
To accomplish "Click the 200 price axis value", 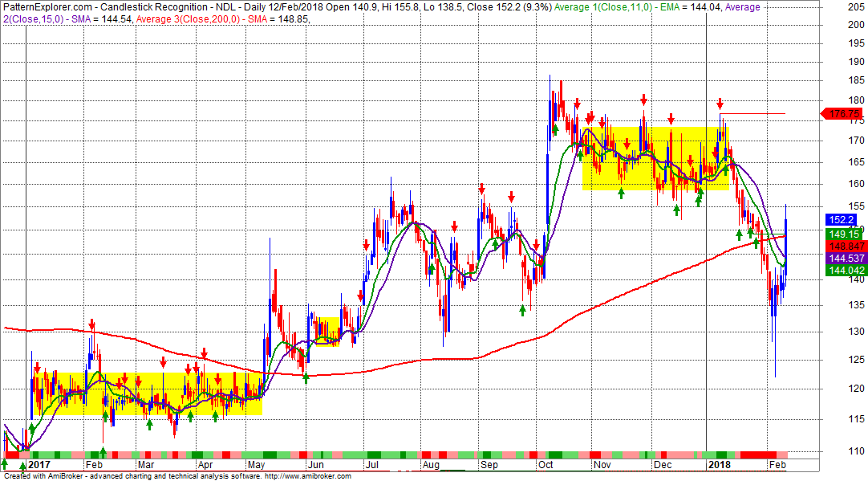I will (856, 24).
